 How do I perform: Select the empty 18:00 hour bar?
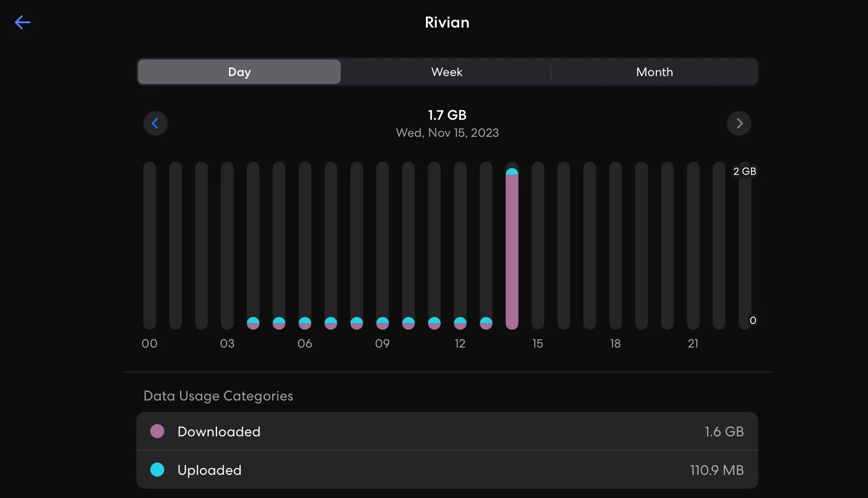pyautogui.click(x=616, y=246)
